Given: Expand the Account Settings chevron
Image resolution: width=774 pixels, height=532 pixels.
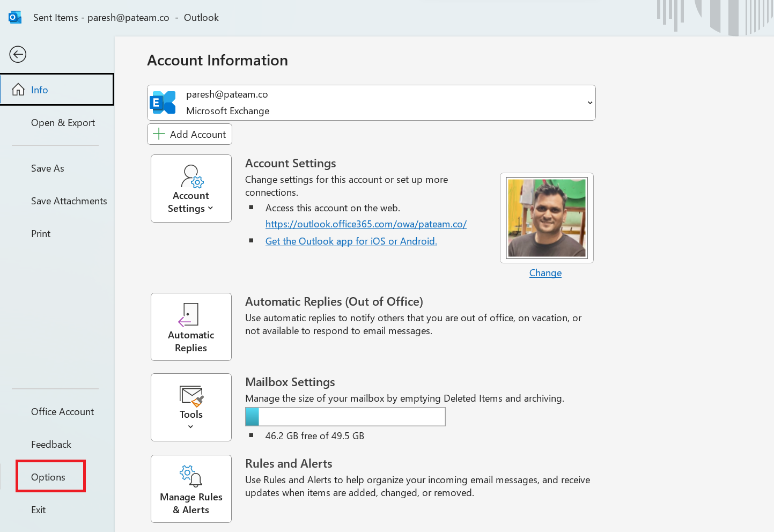Looking at the screenshot, I should [x=210, y=209].
